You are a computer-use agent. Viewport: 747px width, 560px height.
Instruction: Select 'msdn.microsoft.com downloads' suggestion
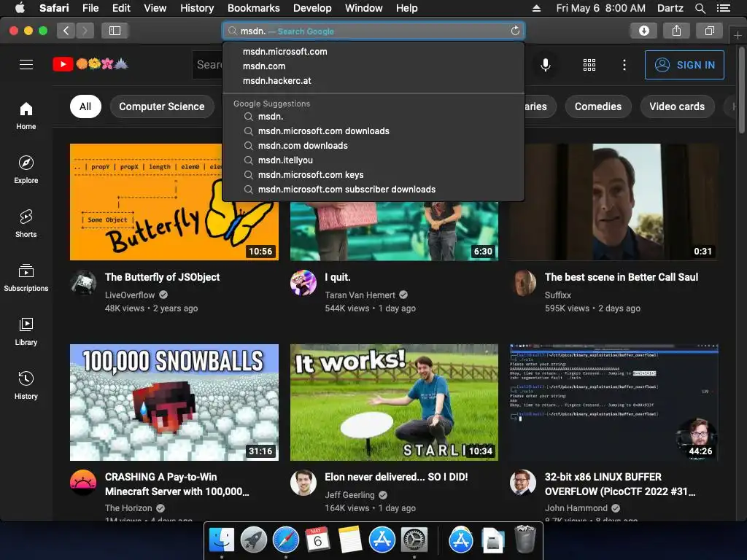(373, 131)
